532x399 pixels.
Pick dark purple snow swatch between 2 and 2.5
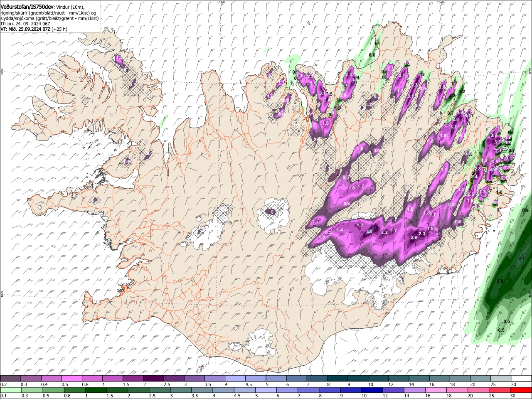click(154, 379)
